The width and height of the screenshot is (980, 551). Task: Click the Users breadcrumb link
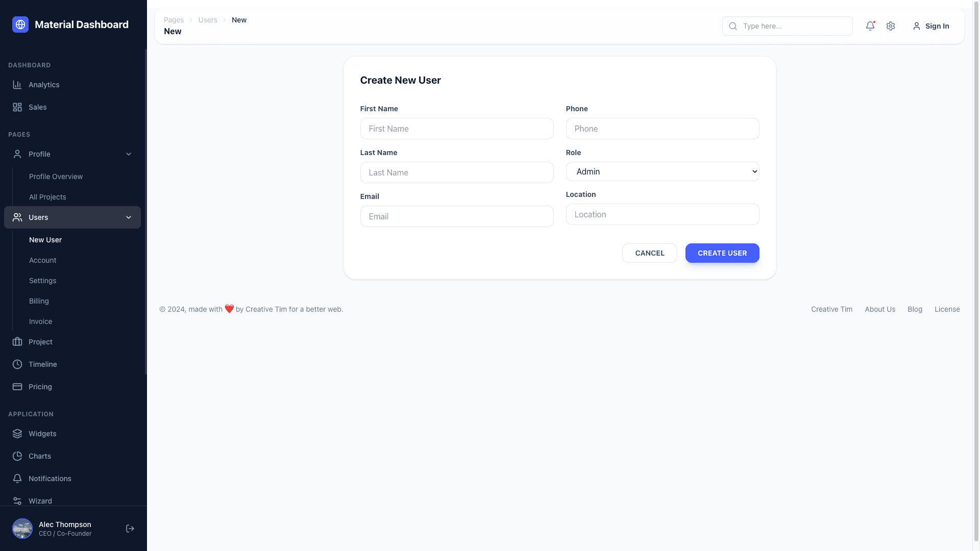pyautogui.click(x=207, y=20)
